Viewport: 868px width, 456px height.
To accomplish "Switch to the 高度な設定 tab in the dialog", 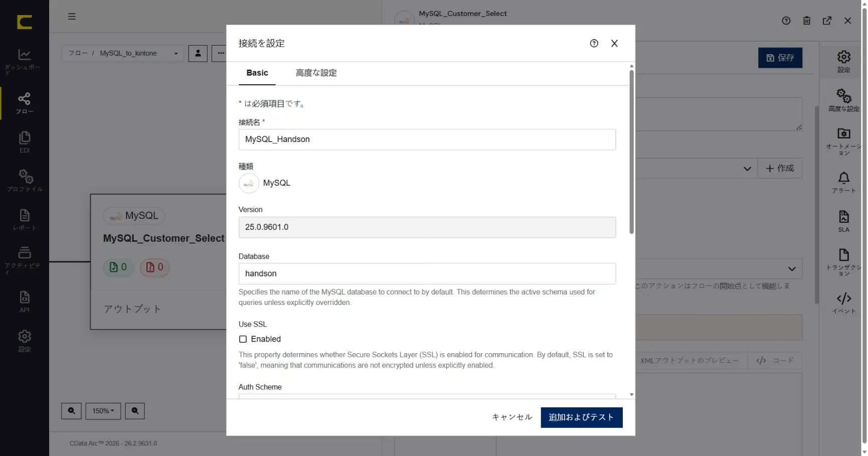I will click(316, 73).
